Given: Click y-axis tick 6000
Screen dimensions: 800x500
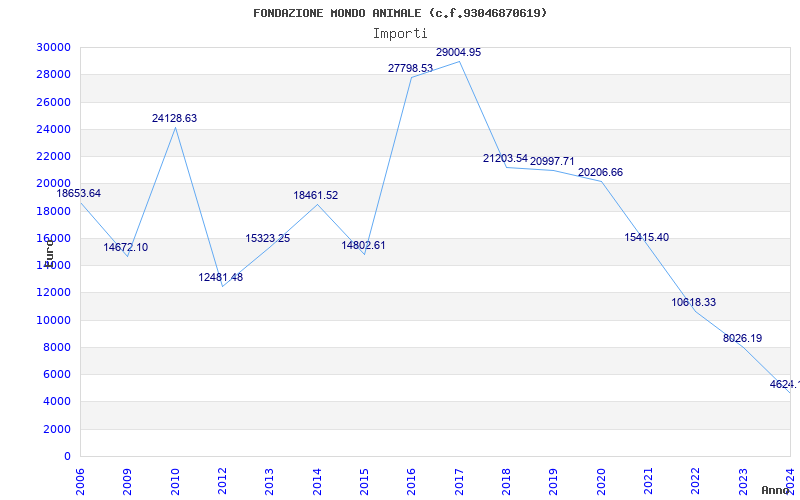Looking at the screenshot, I should click(x=57, y=374).
